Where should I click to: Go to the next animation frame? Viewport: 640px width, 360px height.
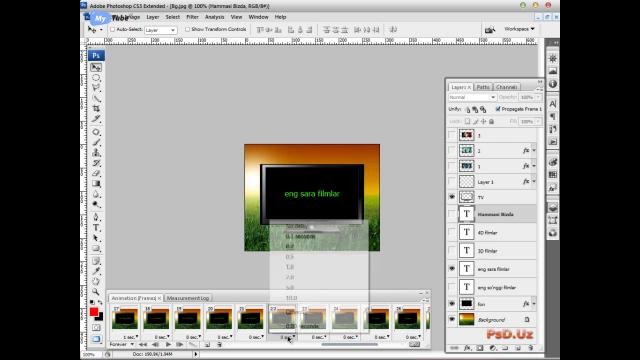pyautogui.click(x=180, y=344)
